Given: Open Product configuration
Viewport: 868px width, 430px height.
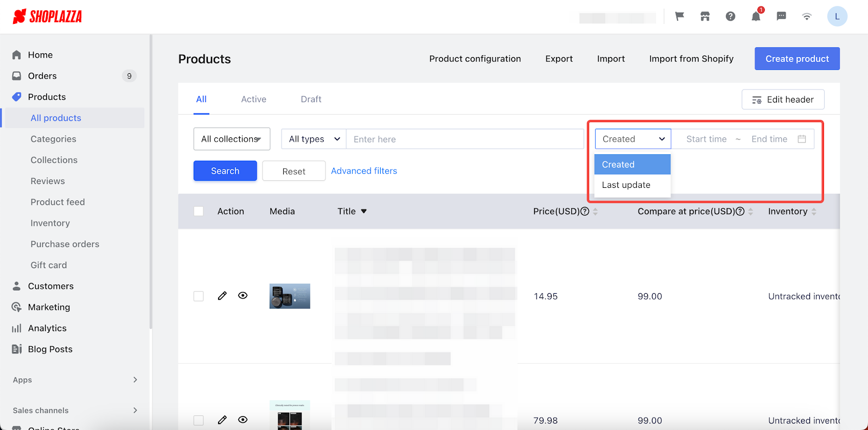Looking at the screenshot, I should 475,59.
